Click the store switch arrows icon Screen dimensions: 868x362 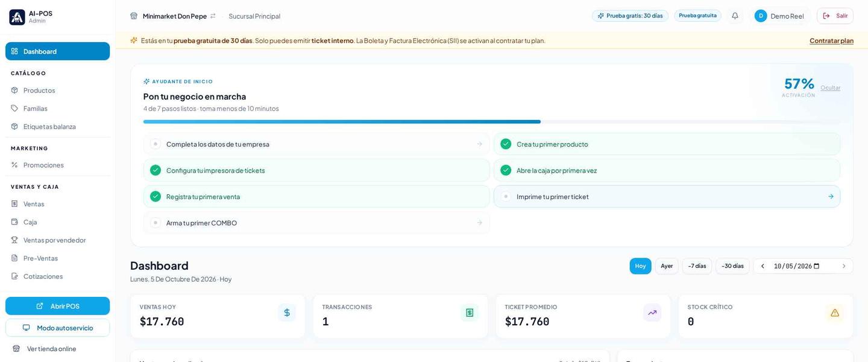[x=213, y=16]
